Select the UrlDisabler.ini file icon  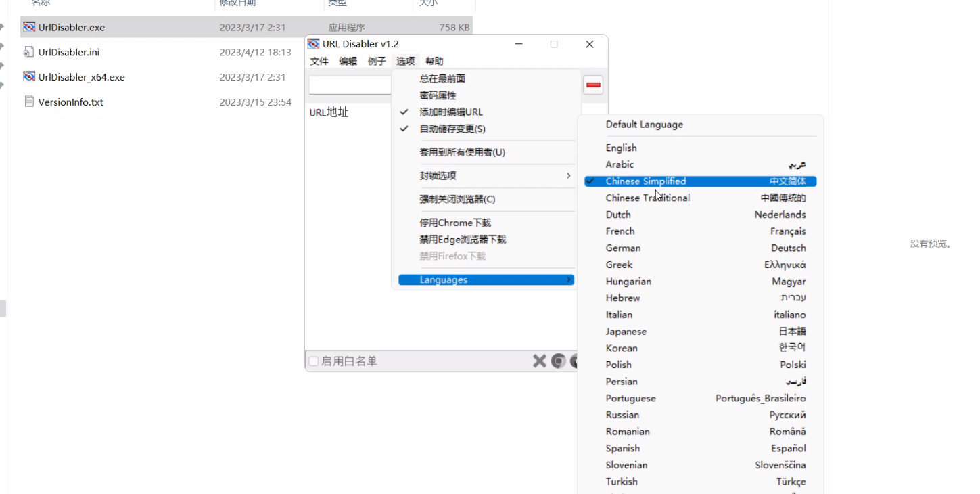(x=29, y=52)
